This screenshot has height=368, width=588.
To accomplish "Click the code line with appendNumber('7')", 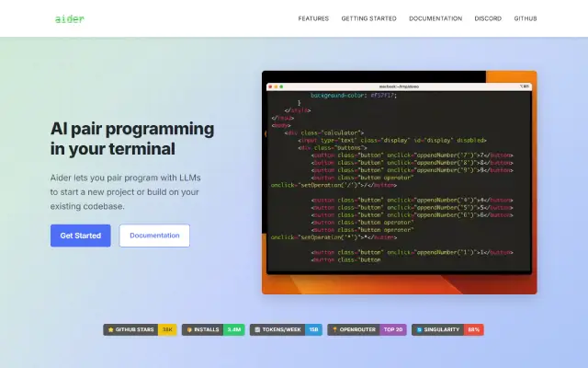I will [x=413, y=155].
